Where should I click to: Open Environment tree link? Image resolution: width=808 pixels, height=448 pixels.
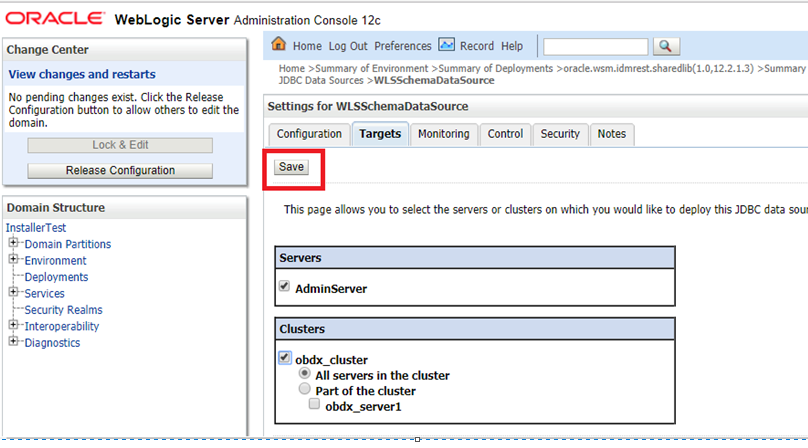tap(55, 261)
